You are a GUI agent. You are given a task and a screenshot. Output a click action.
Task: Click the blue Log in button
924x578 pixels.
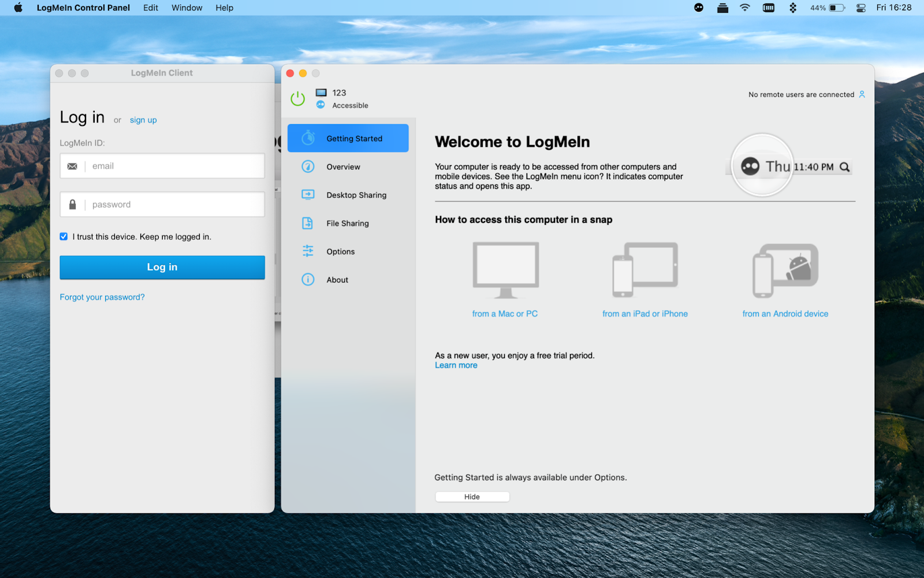[162, 267]
